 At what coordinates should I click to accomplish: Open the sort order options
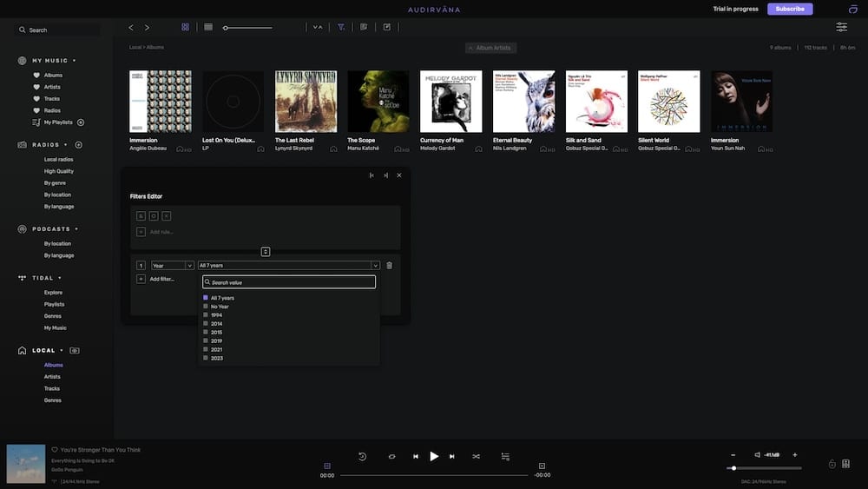pyautogui.click(x=318, y=27)
